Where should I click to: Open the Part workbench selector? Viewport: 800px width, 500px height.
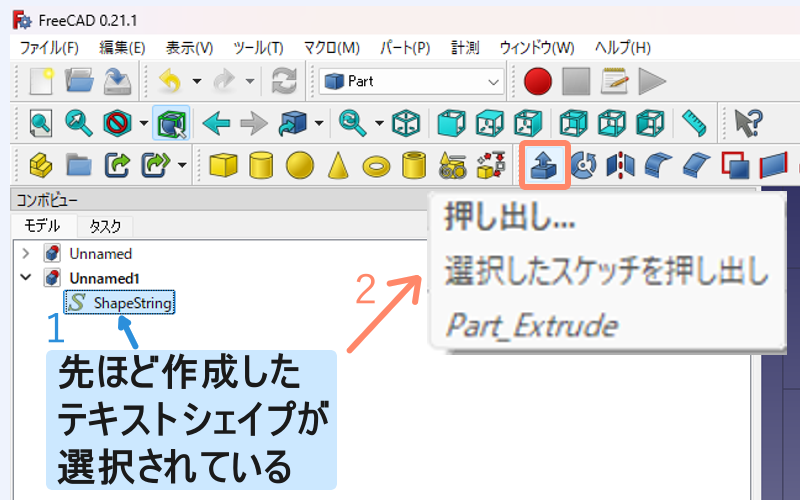tap(411, 82)
